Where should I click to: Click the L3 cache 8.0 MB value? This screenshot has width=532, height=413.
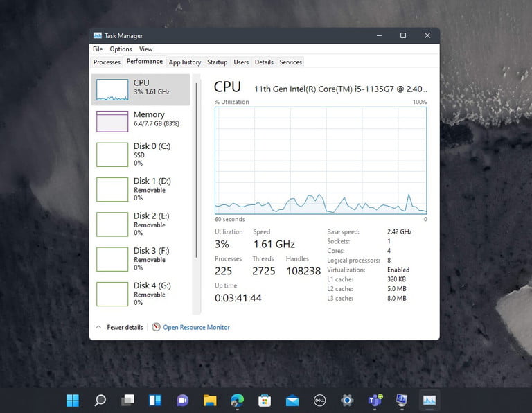pyautogui.click(x=397, y=298)
